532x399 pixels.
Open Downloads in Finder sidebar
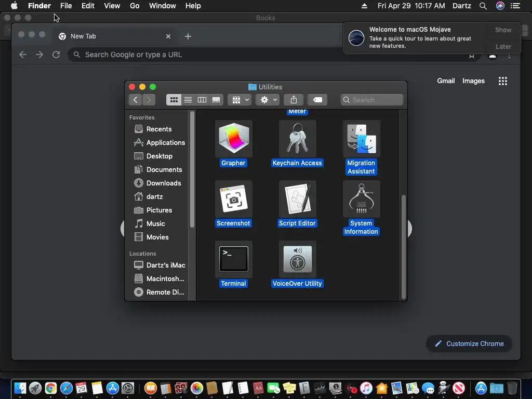point(158,183)
